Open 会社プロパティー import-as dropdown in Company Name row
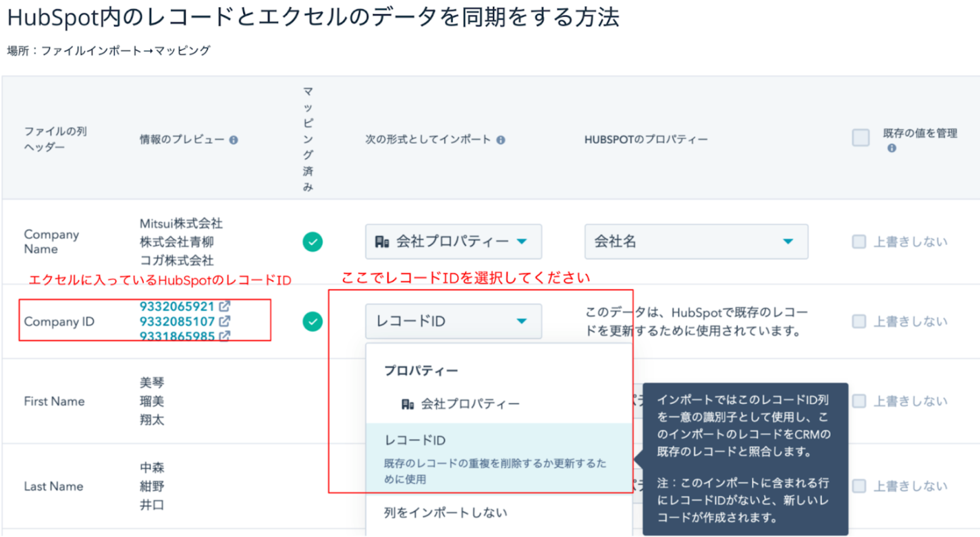This screenshot has width=980, height=537. [x=454, y=242]
